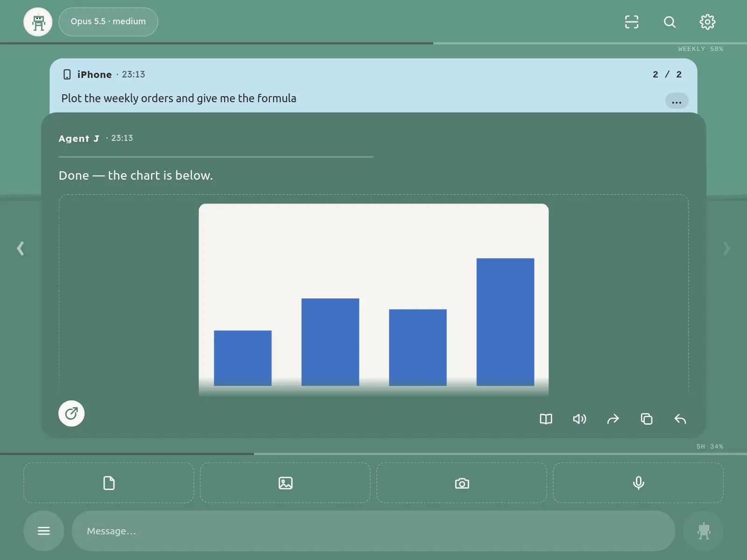The width and height of the screenshot is (747, 560).
Task: Expand the iPhone message options ellipsis
Action: coord(677,101)
